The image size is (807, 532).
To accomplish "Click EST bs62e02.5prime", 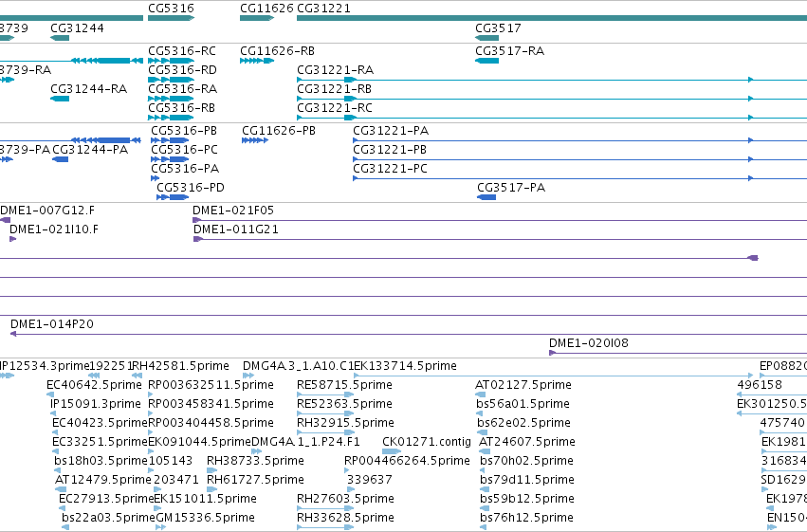I will (523, 422).
